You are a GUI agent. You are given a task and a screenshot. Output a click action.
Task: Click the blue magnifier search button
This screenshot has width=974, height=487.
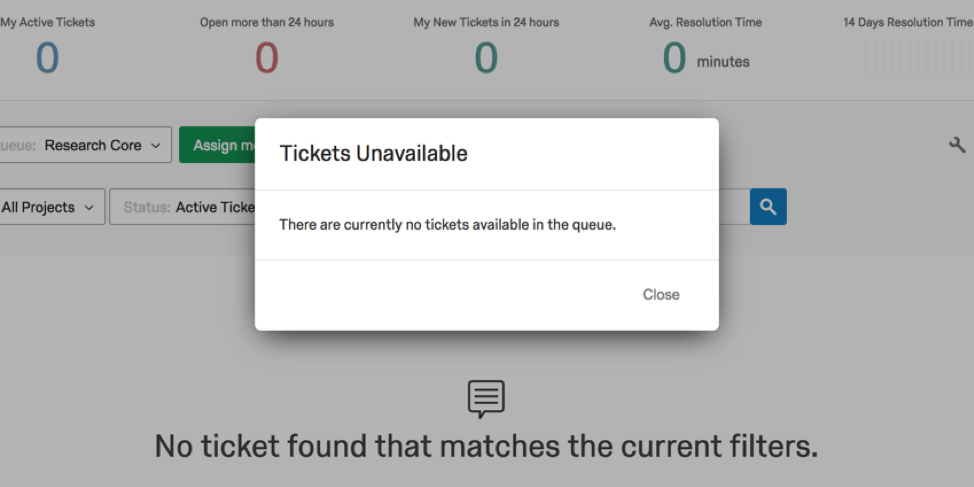point(768,207)
